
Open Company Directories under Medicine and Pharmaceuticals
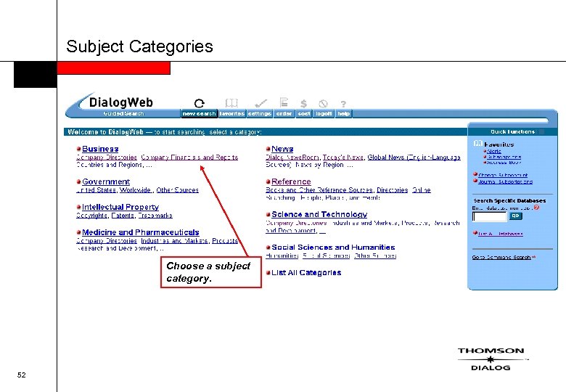tap(107, 241)
